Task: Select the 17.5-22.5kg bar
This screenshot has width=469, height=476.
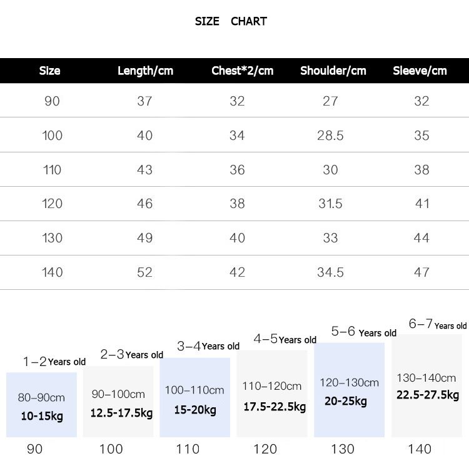Action: click(x=272, y=394)
